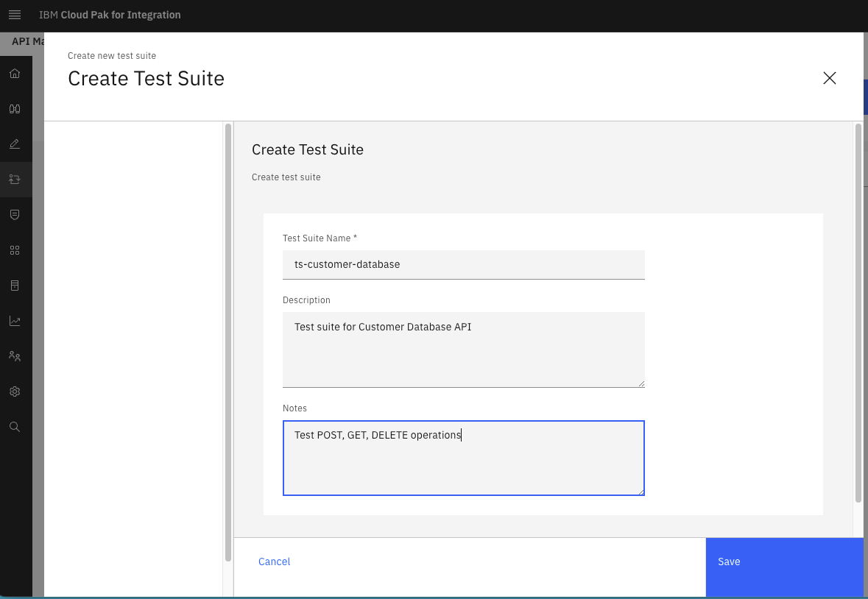The width and height of the screenshot is (868, 599).
Task: Focus the Description text area
Action: pyautogui.click(x=463, y=349)
